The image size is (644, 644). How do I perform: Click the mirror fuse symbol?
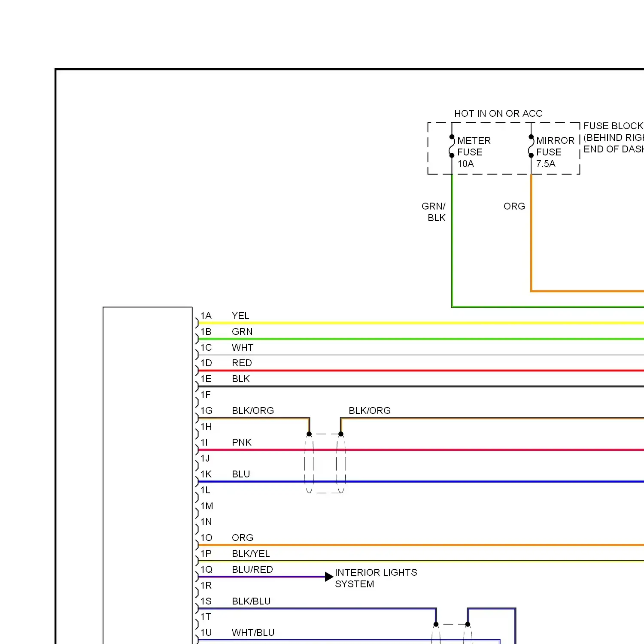pyautogui.click(x=531, y=146)
